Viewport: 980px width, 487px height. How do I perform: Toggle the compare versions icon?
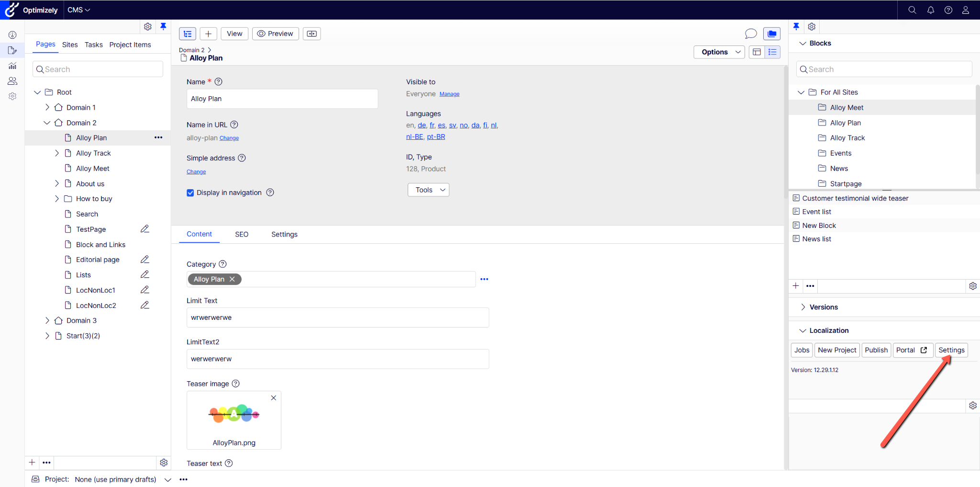pos(312,34)
